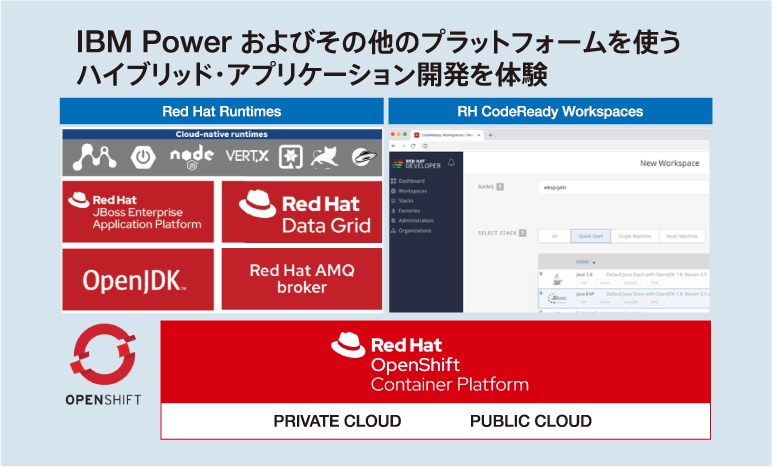Click the browser reload icon
Viewport: 772px width, 467px height.
click(413, 146)
